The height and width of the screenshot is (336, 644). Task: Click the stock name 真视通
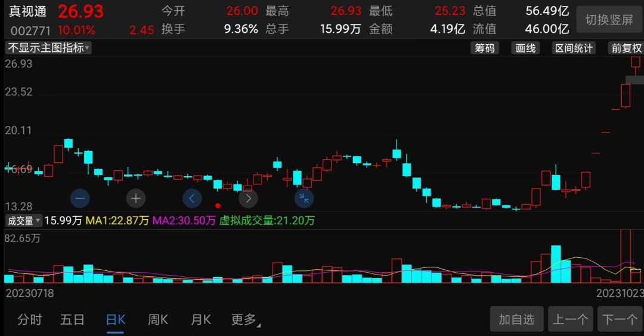pos(28,11)
